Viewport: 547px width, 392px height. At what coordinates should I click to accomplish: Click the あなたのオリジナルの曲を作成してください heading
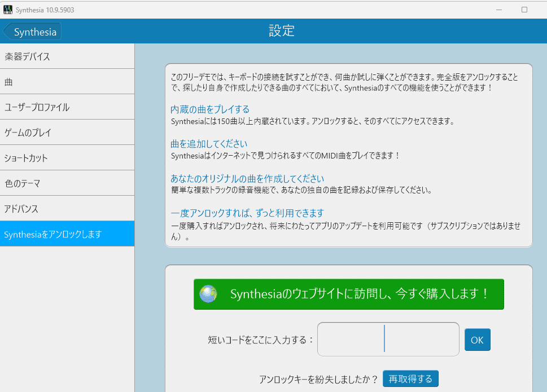(x=247, y=178)
